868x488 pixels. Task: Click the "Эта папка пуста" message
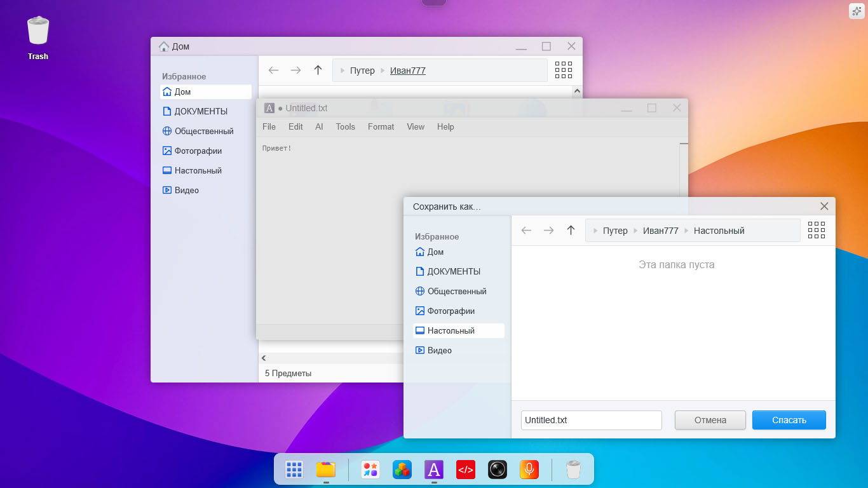point(677,264)
